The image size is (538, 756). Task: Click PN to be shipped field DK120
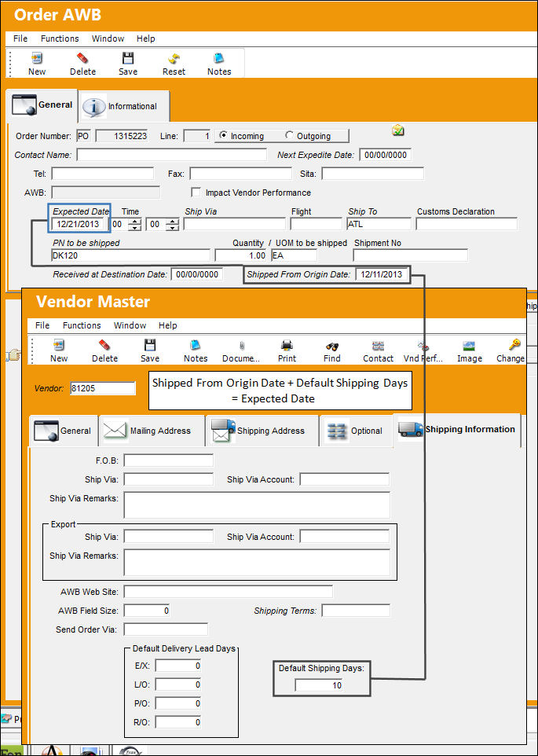(x=130, y=255)
